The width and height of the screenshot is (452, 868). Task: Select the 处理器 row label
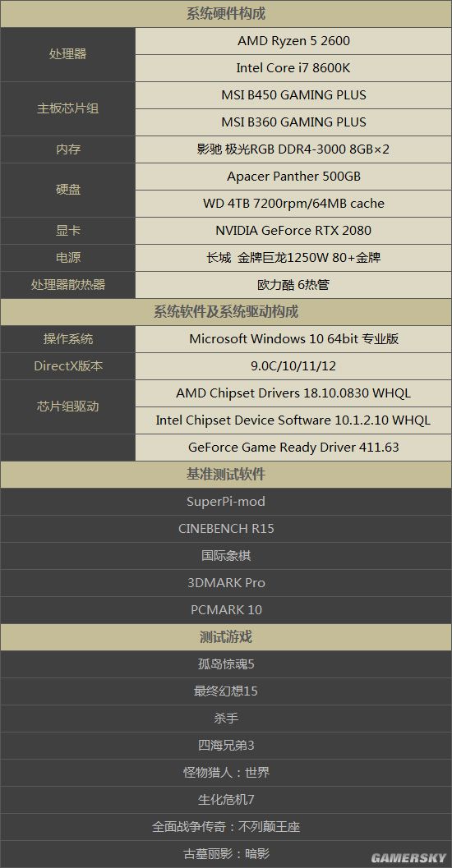coord(67,54)
